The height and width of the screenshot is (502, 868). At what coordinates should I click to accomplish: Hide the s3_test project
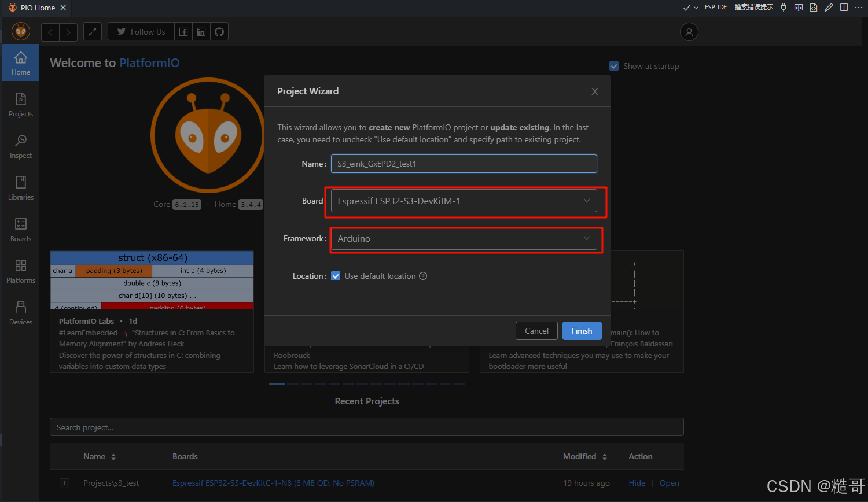(637, 483)
